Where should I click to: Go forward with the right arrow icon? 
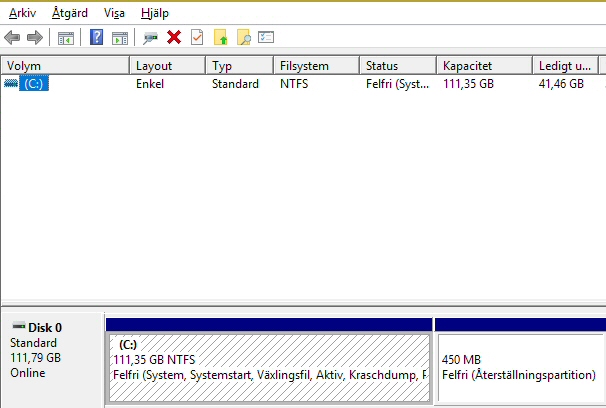(x=35, y=37)
